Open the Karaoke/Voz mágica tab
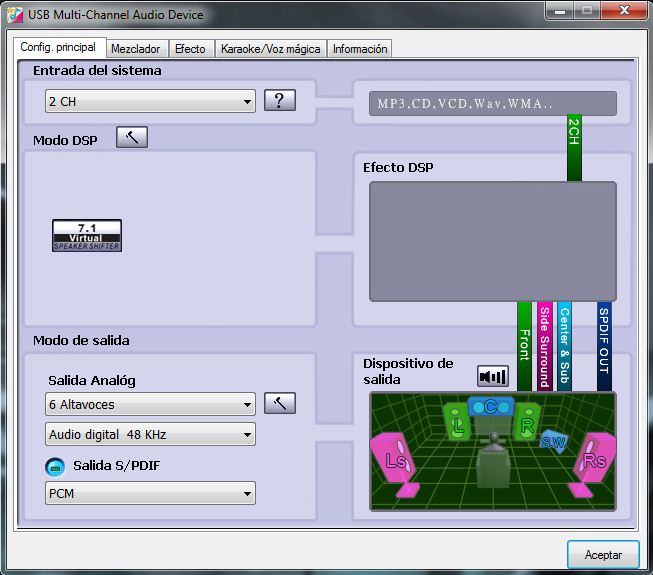The width and height of the screenshot is (653, 575). (270, 49)
